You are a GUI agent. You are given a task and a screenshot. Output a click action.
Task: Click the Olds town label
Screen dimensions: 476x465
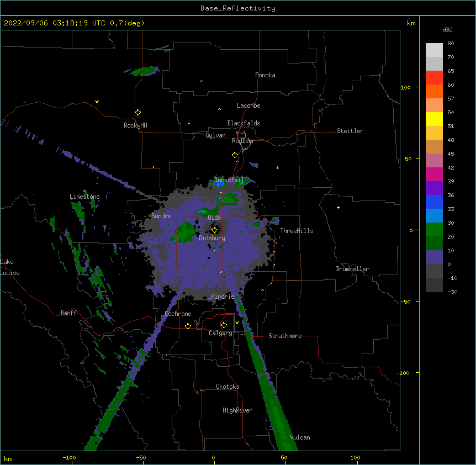(214, 218)
